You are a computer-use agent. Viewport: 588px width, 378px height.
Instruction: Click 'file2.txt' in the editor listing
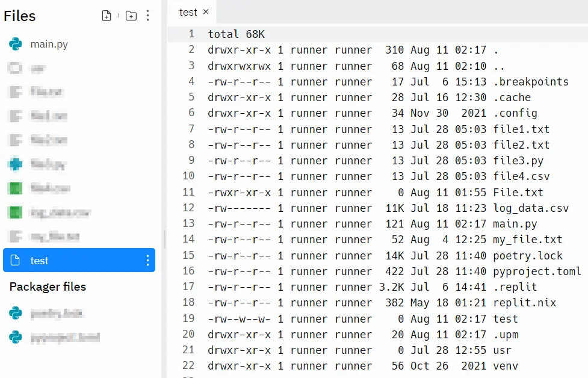click(521, 145)
